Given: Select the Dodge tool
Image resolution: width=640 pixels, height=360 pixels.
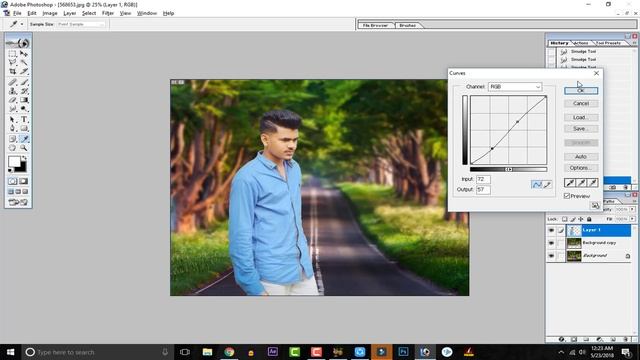Looking at the screenshot, I should pyautogui.click(x=24, y=109).
